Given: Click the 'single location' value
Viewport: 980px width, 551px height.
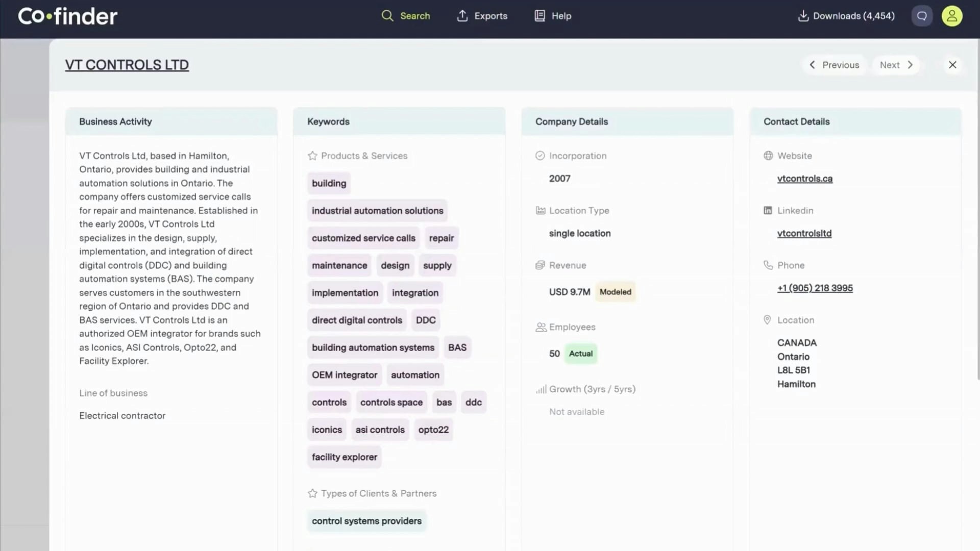Looking at the screenshot, I should (x=580, y=233).
